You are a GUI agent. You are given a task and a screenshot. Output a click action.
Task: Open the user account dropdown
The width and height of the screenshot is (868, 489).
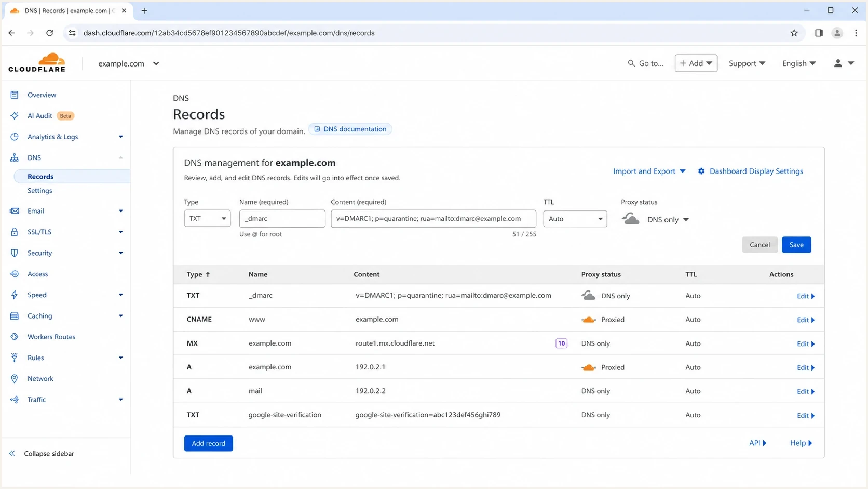(x=844, y=63)
